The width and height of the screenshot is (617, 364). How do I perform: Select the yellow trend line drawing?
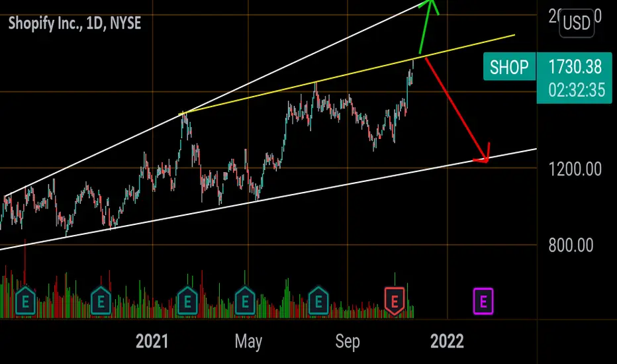[x=346, y=75]
